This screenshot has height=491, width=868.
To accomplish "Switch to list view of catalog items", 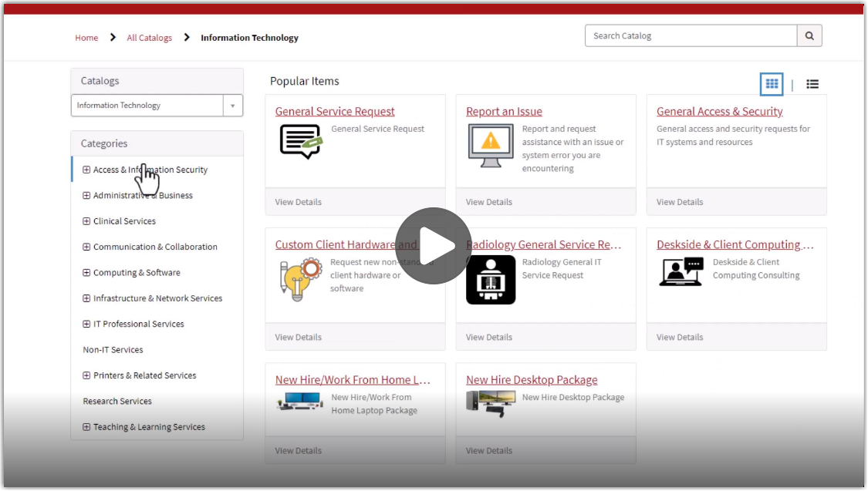I will [812, 84].
